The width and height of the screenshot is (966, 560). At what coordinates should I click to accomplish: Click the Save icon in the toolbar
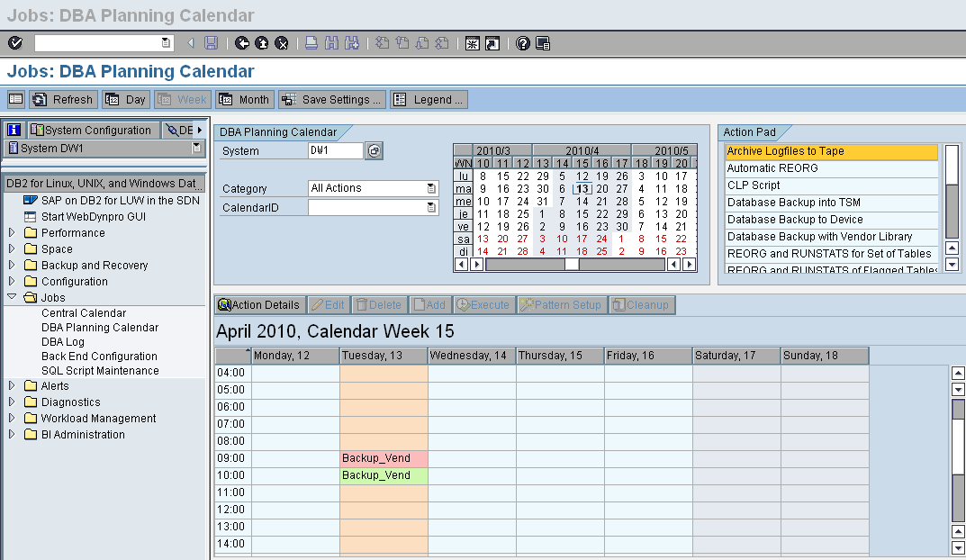tap(209, 41)
